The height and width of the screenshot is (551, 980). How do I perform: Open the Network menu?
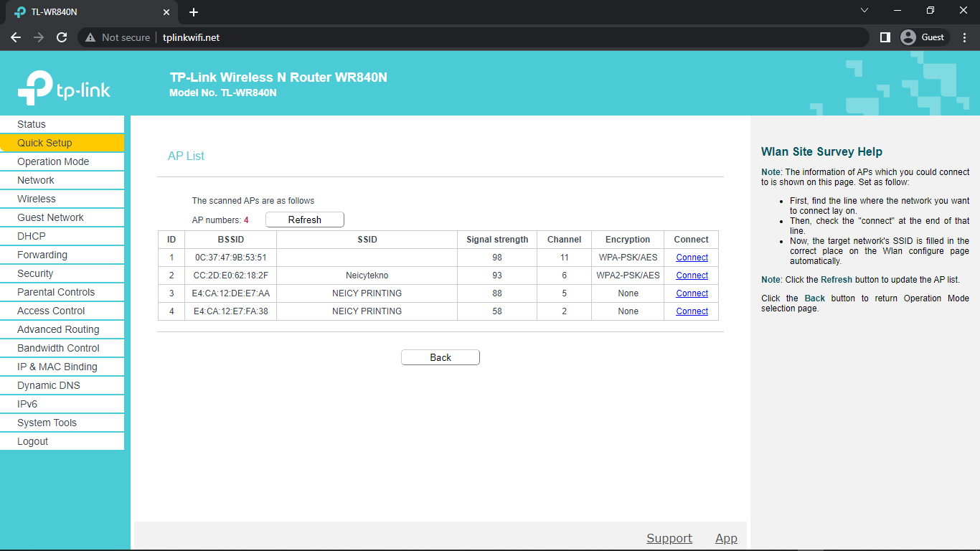click(62, 180)
